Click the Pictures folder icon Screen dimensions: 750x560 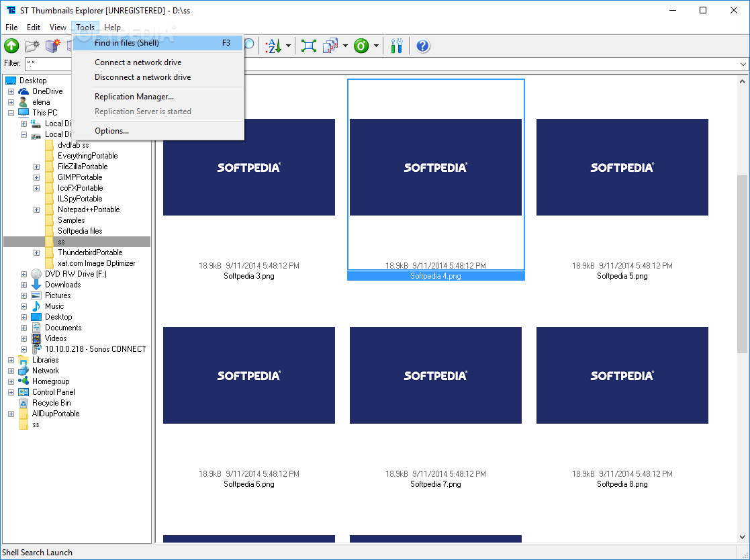[36, 295]
